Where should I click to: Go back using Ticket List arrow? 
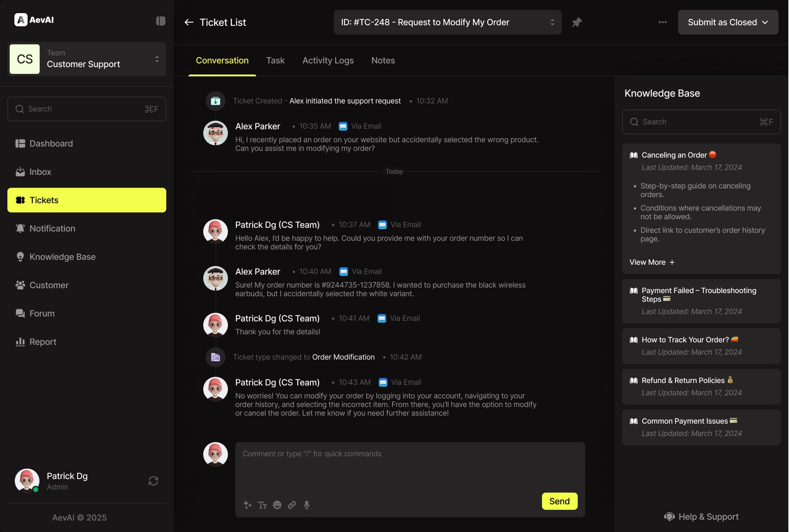[189, 22]
